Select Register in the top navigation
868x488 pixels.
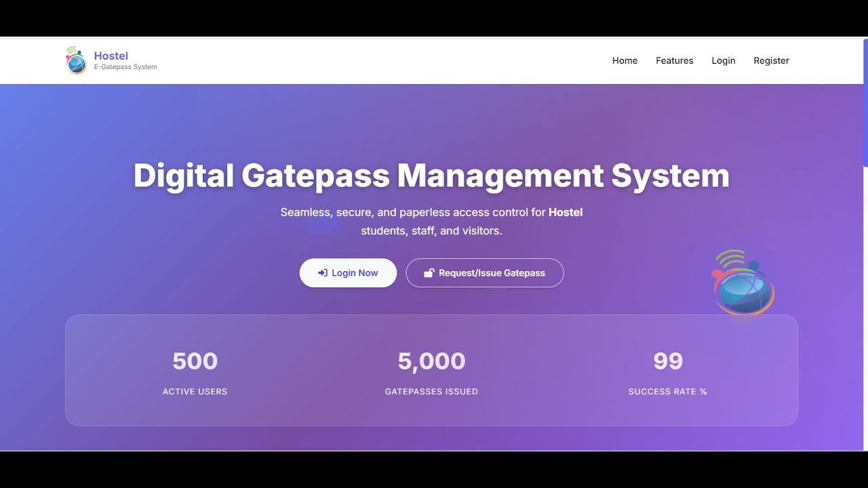tap(771, 60)
